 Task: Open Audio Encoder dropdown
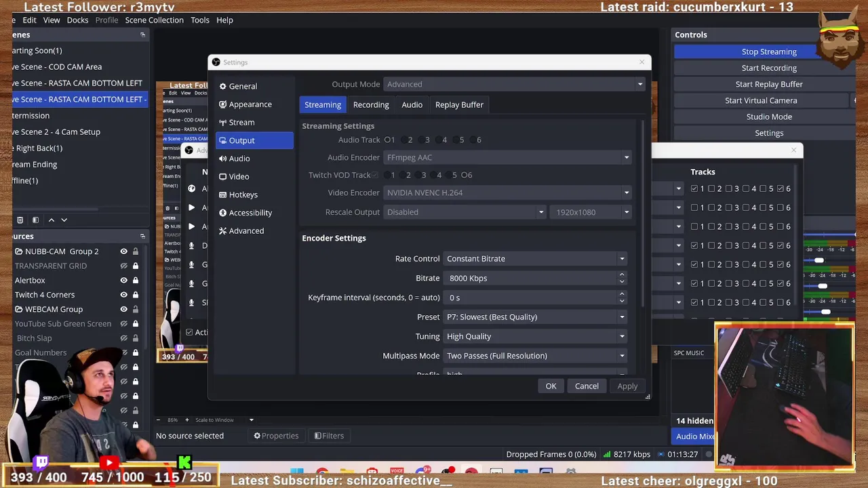[507, 157]
